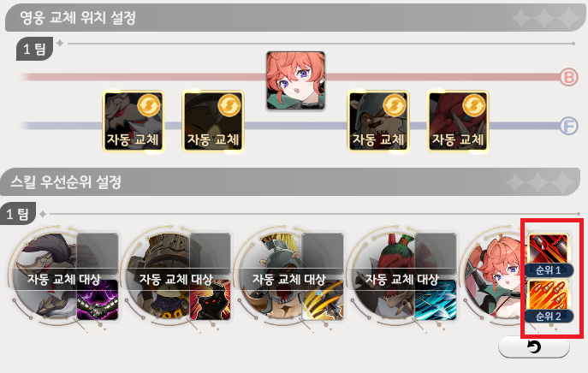Select the spartan-helmet bear hero circle portrait
Viewport: 588px width, 373px height.
pos(270,276)
